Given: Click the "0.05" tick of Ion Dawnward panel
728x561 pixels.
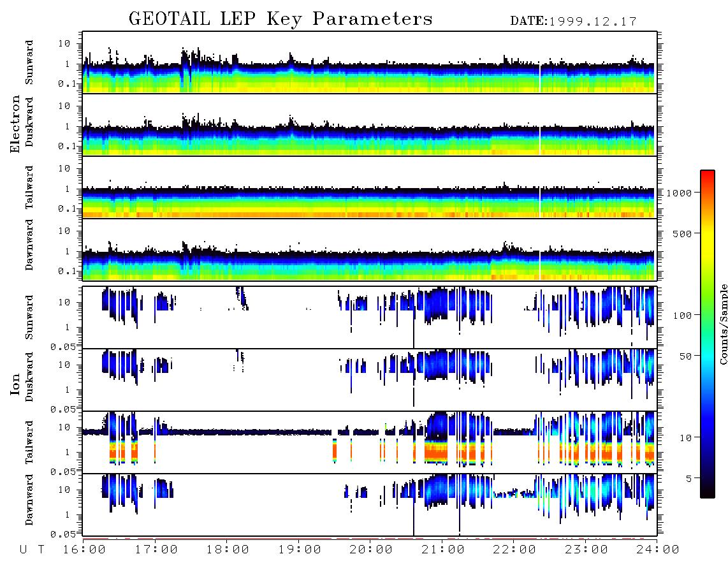Looking at the screenshot, I should point(62,534).
